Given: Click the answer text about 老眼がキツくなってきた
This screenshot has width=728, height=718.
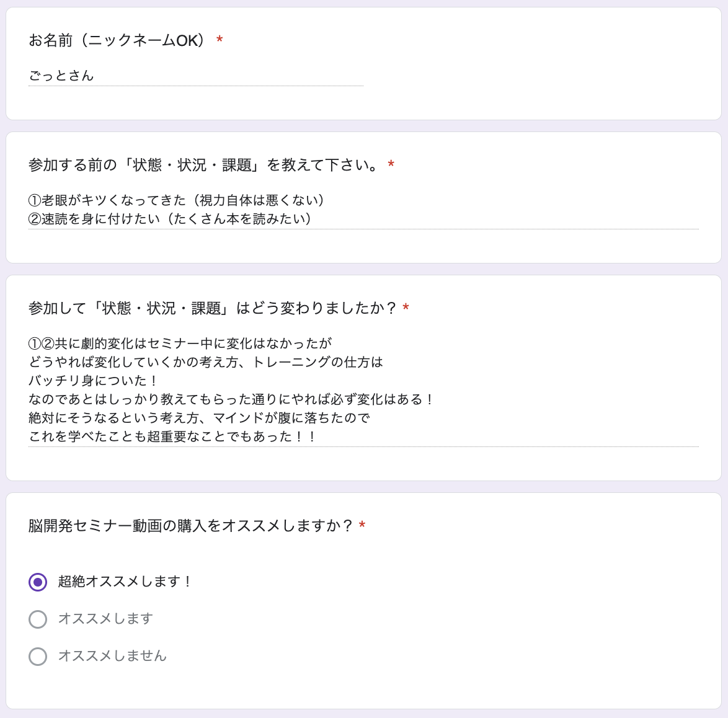Looking at the screenshot, I should tap(177, 200).
